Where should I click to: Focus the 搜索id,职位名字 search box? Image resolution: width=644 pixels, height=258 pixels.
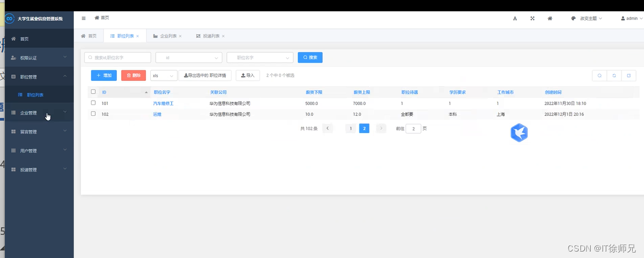[x=117, y=58]
